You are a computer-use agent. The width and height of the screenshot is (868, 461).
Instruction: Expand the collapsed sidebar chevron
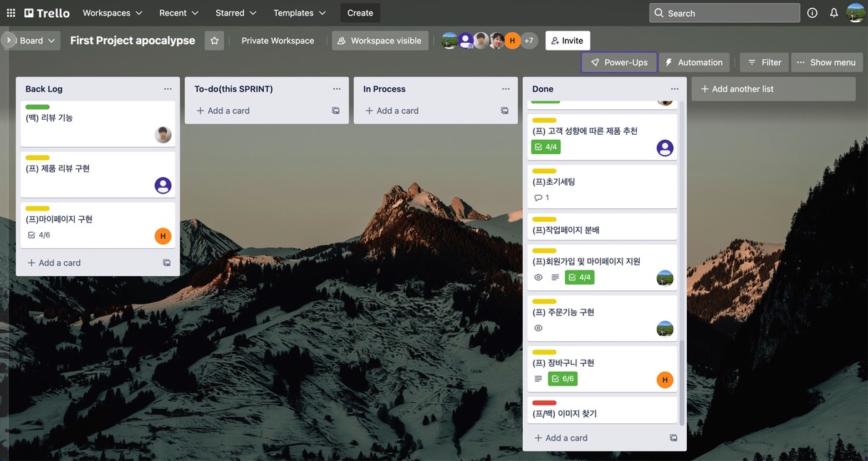9,41
